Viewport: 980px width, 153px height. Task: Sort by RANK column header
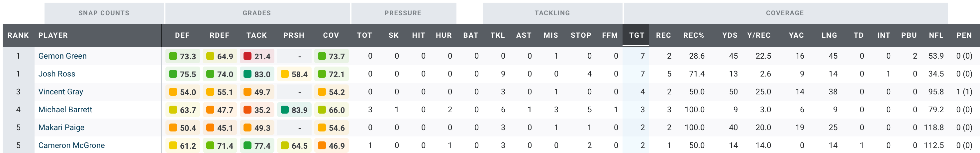18,35
